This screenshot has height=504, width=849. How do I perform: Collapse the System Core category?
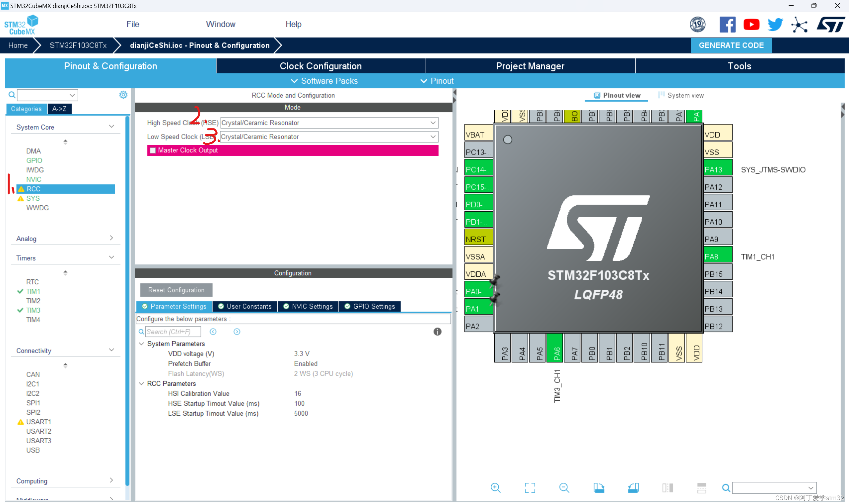[x=111, y=126]
